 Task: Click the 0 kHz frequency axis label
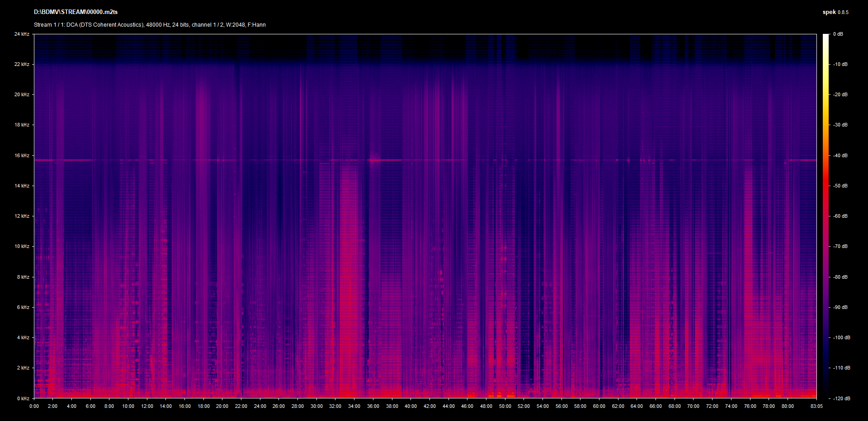point(23,398)
